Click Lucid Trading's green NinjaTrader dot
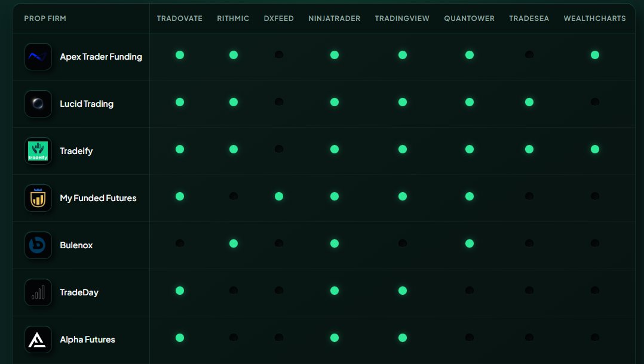This screenshot has height=364, width=644. point(335,102)
